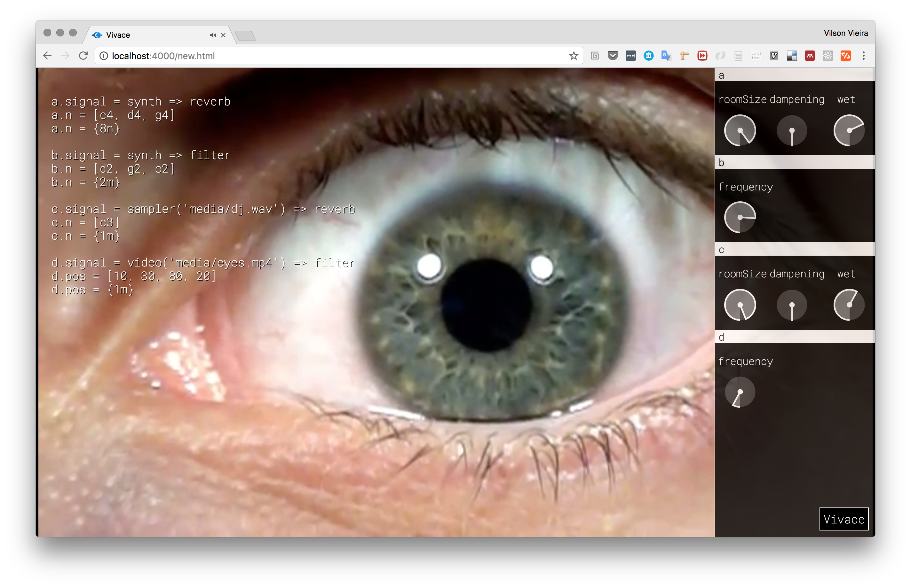The image size is (911, 588).
Task: Adjust voice b frequency knob
Action: pos(740,217)
